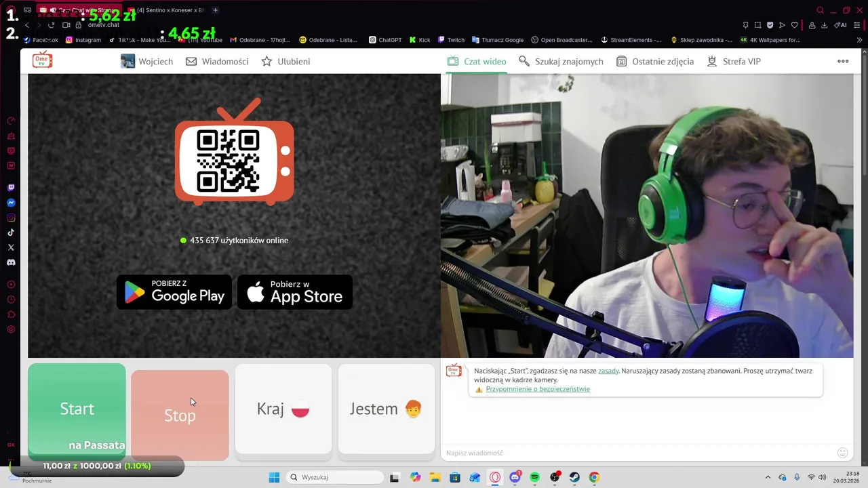This screenshot has width=868, height=488.
Task: Expand the bookmarks overflow chevron
Action: [x=860, y=40]
